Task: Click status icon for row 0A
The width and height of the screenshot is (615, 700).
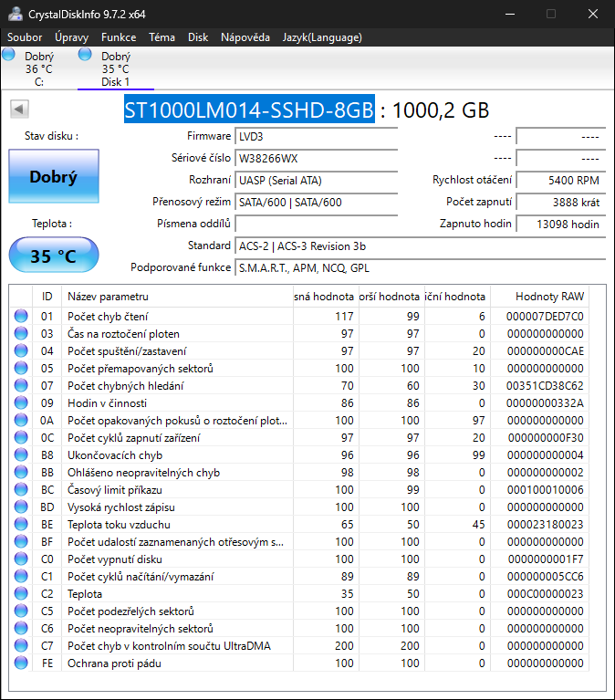Action: (21, 421)
